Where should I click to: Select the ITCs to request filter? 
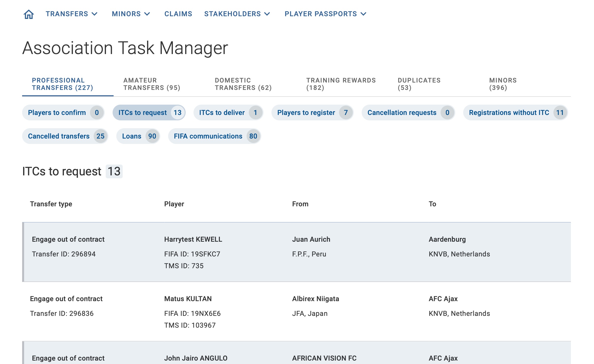point(149,113)
